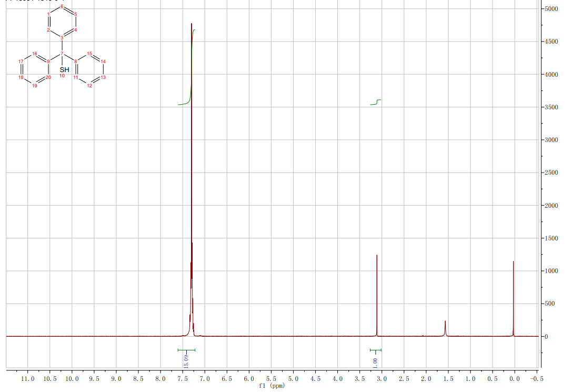The image size is (572, 392).
Task: Click atom label 10 below the SH group
Action: (62, 76)
